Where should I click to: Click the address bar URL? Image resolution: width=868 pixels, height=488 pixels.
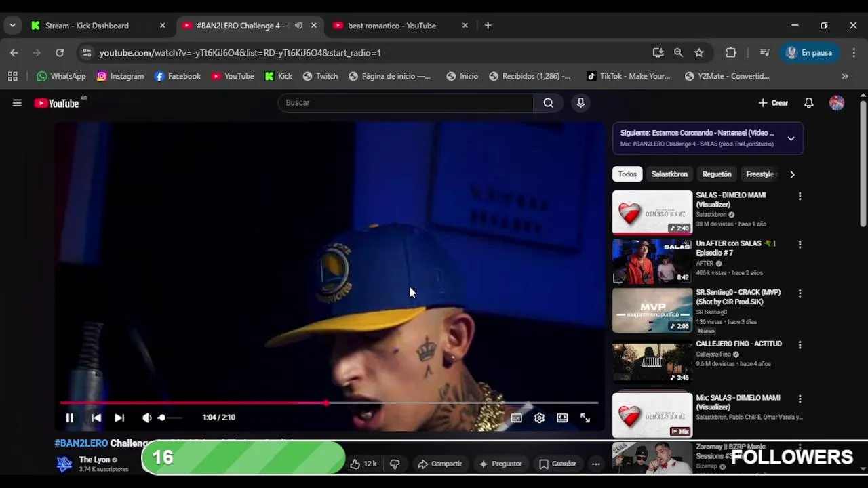point(240,53)
